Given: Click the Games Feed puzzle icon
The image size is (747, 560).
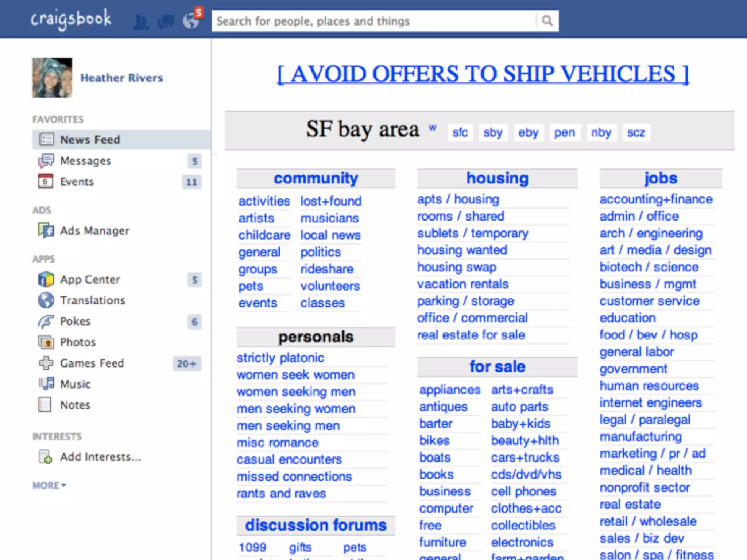Looking at the screenshot, I should (x=46, y=363).
